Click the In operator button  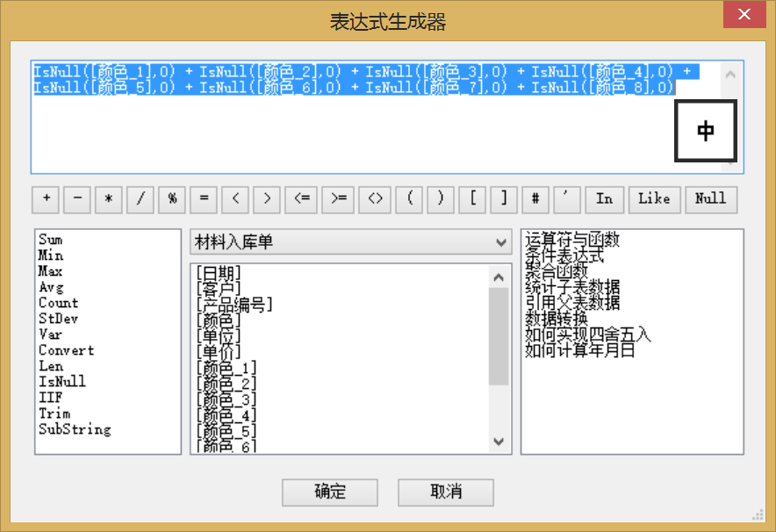click(604, 200)
